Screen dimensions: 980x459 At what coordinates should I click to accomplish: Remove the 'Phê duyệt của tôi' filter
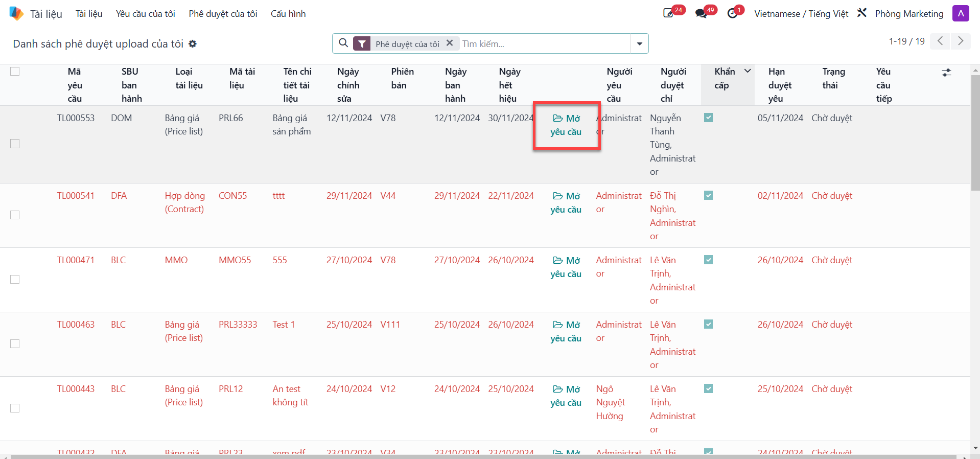pos(450,43)
